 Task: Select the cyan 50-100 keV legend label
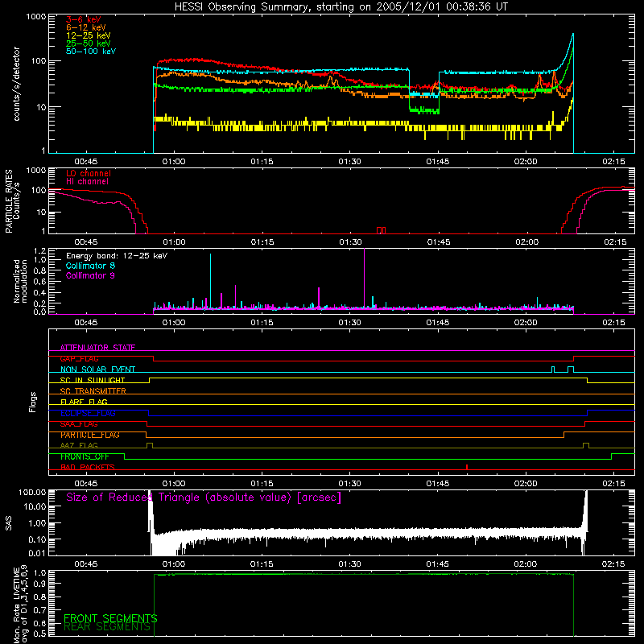(x=91, y=52)
